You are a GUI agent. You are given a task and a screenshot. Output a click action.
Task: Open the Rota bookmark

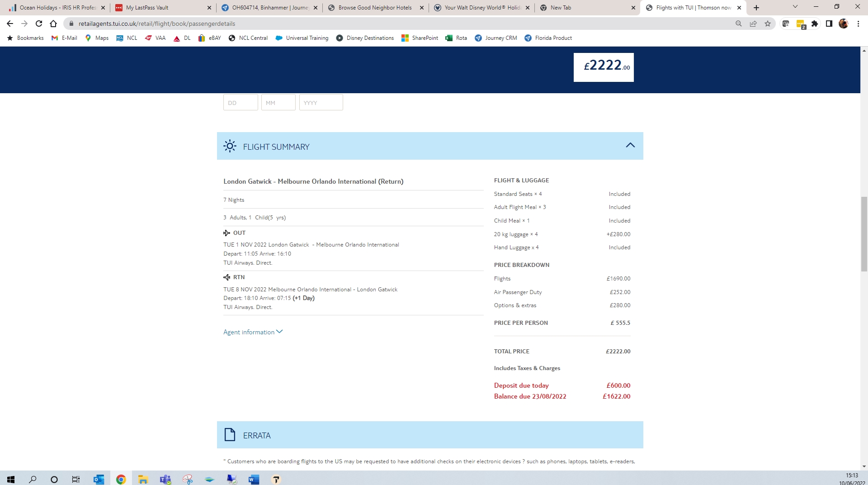tap(456, 38)
